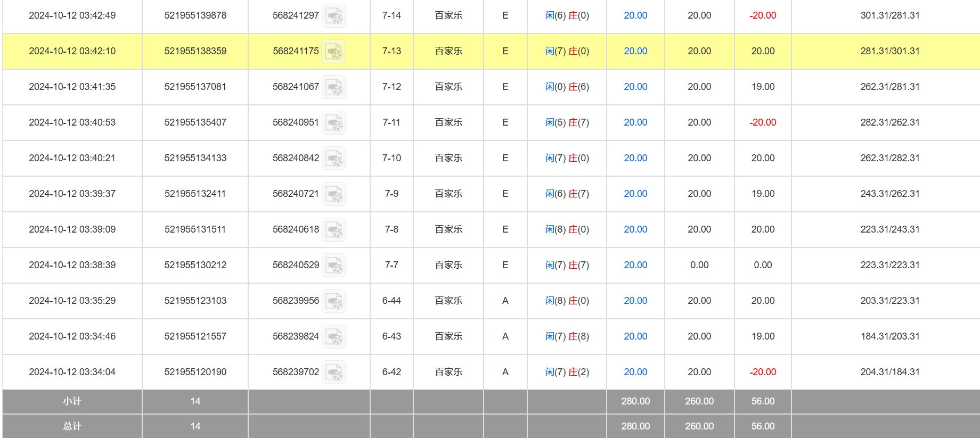Image resolution: width=980 pixels, height=438 pixels.
Task: Open video icon for tie game 568240529
Action: point(334,266)
